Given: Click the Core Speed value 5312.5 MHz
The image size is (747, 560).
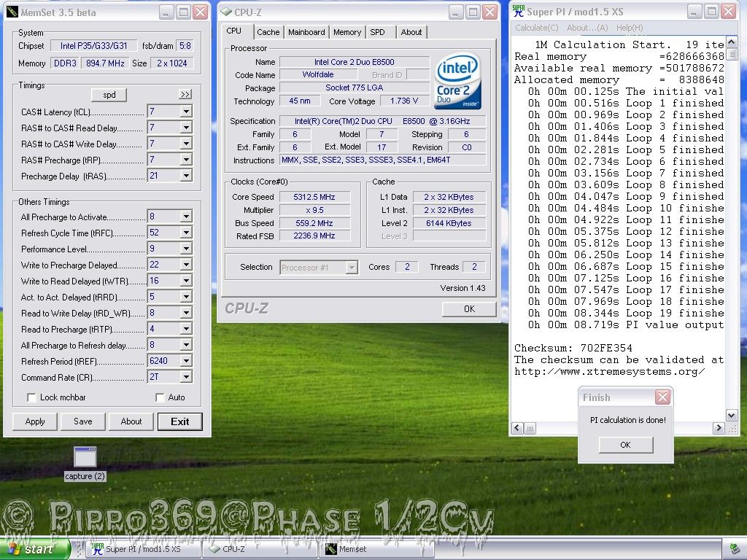Looking at the screenshot, I should [x=314, y=197].
